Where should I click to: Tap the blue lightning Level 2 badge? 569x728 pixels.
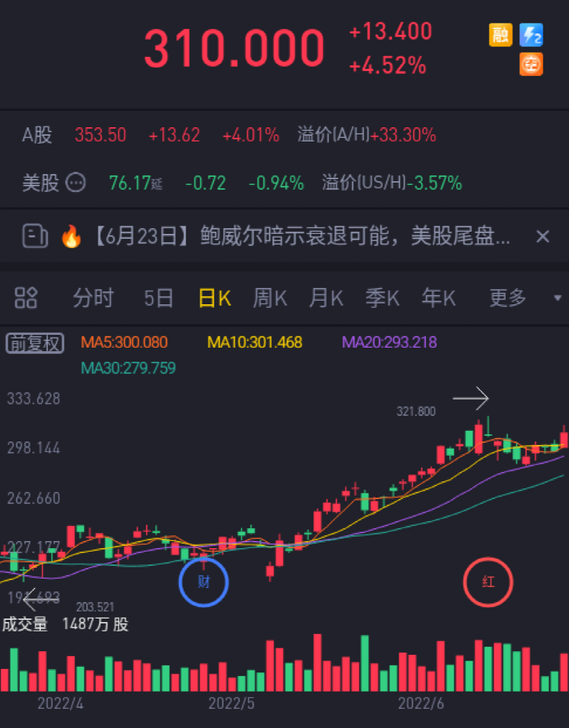pyautogui.click(x=531, y=35)
